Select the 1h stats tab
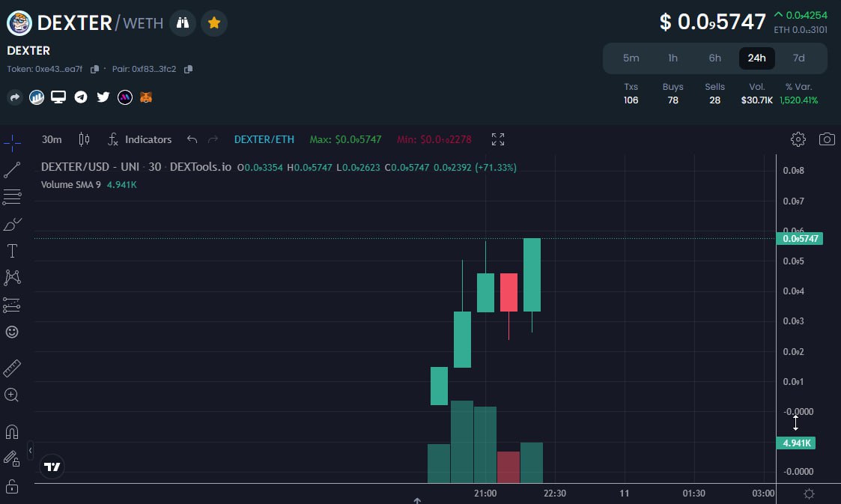This screenshot has height=504, width=841. pyautogui.click(x=673, y=58)
